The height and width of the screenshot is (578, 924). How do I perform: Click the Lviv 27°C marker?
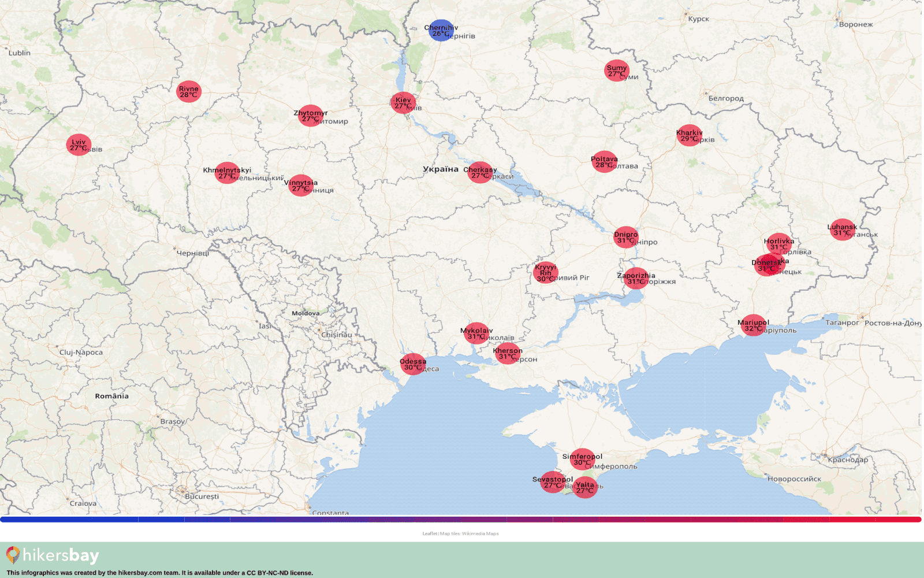(79, 144)
